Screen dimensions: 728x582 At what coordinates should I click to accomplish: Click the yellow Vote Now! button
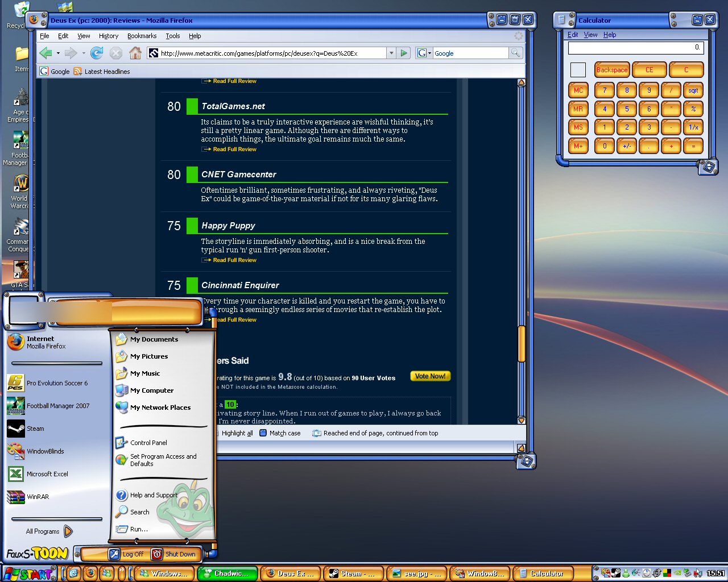point(430,376)
